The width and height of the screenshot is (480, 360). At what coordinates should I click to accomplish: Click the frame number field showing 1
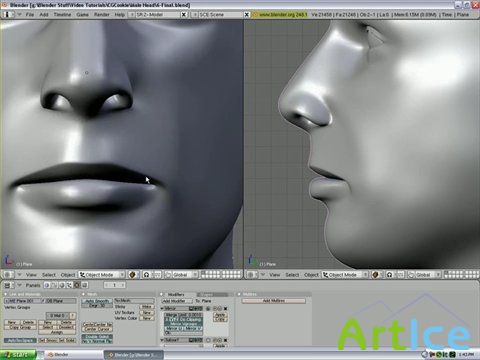pyautogui.click(x=114, y=285)
